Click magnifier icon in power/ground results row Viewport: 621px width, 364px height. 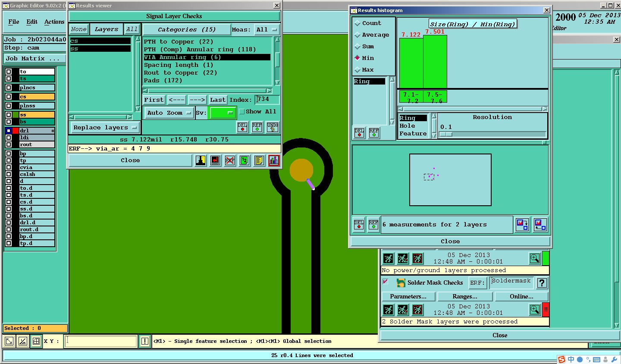535,258
